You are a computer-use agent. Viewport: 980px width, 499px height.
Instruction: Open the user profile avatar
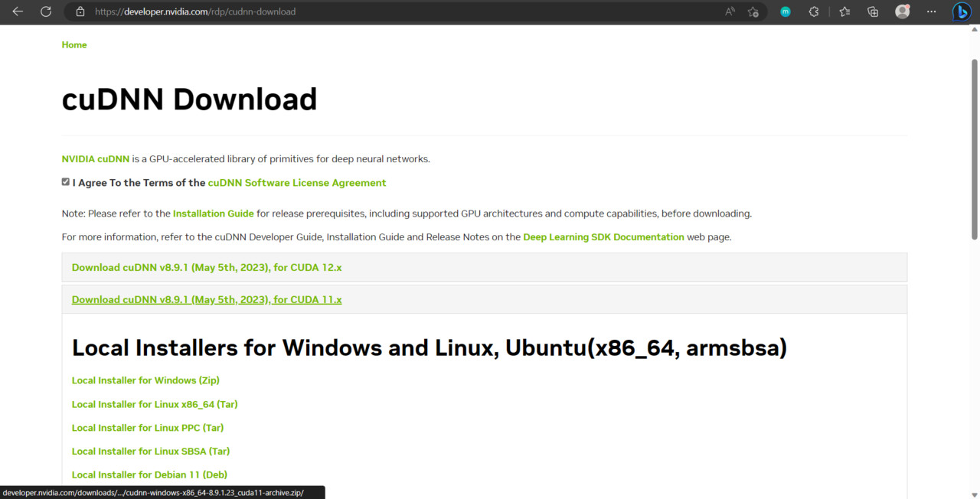[x=903, y=11]
